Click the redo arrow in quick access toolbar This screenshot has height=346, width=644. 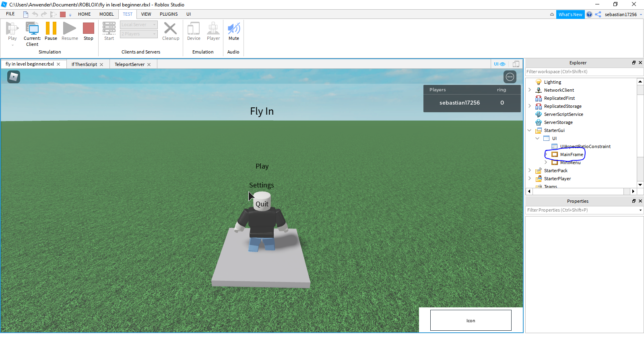tap(44, 14)
